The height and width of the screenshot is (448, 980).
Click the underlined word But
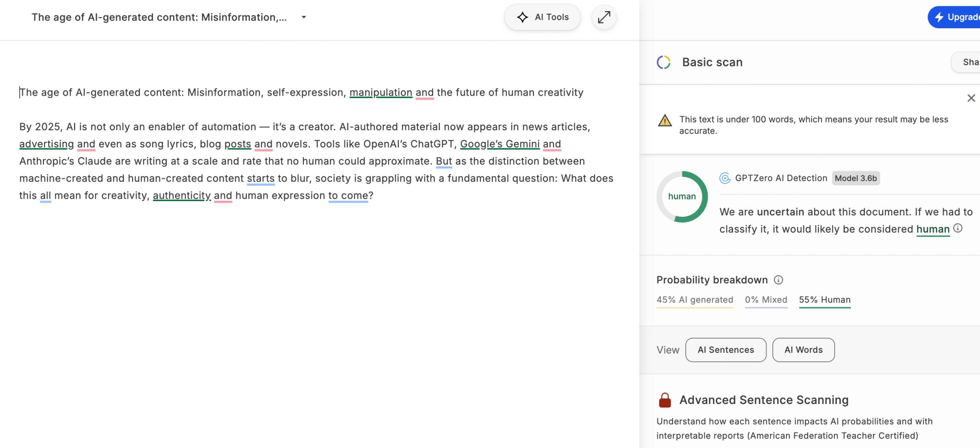[444, 161]
